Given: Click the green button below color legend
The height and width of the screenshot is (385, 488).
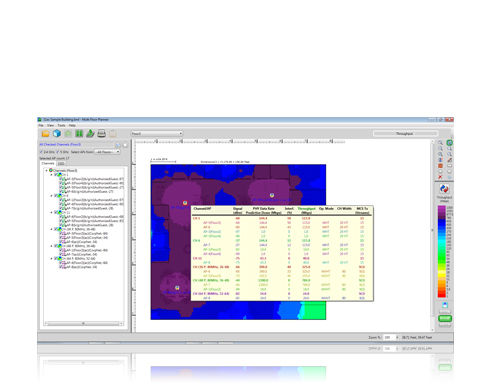Looking at the screenshot, I should coord(445,318).
